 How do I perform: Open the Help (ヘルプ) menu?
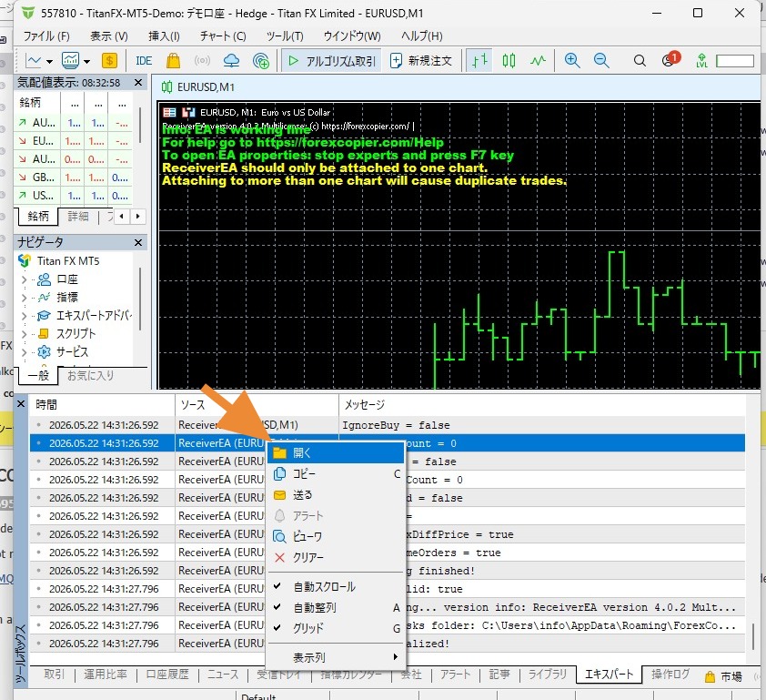[421, 36]
